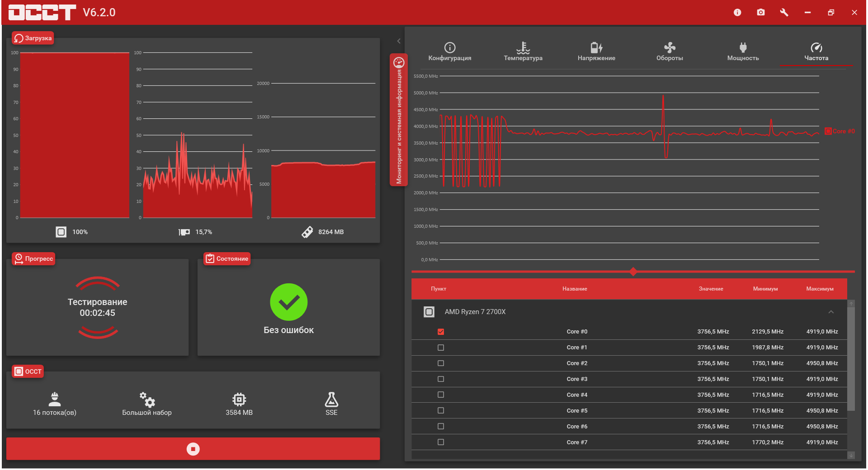Click the 16 потока(ов) label
The image size is (868, 470).
click(x=55, y=413)
